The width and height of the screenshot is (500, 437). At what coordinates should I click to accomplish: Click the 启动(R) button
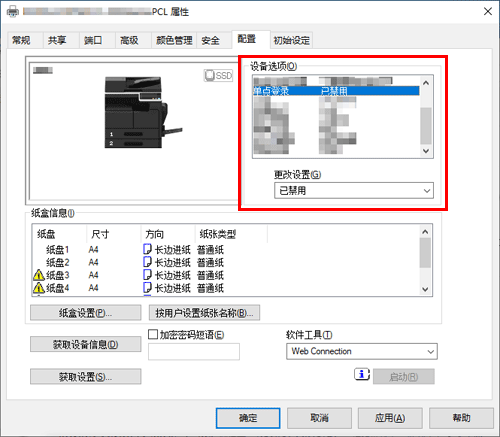[404, 377]
